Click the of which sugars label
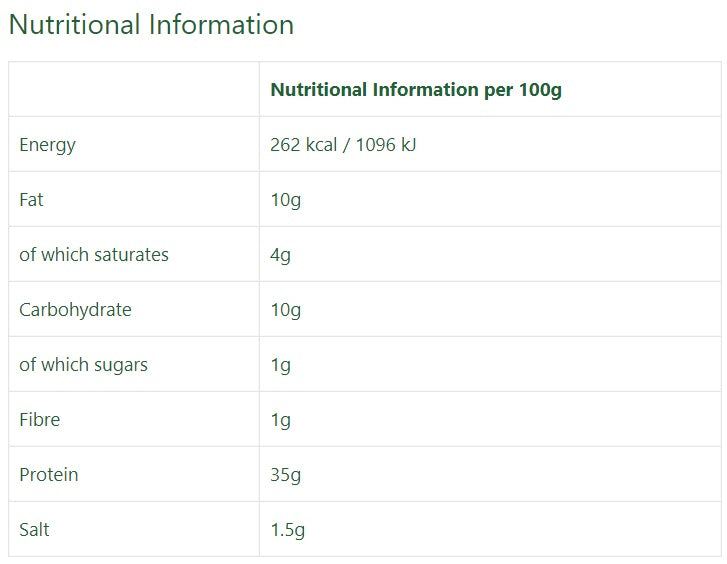Viewport: 727px width, 564px height. [83, 365]
